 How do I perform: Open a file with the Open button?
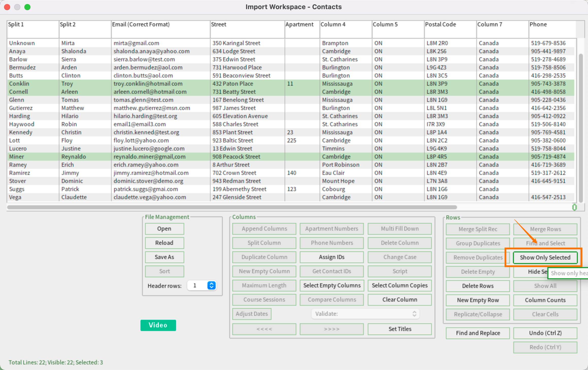164,229
